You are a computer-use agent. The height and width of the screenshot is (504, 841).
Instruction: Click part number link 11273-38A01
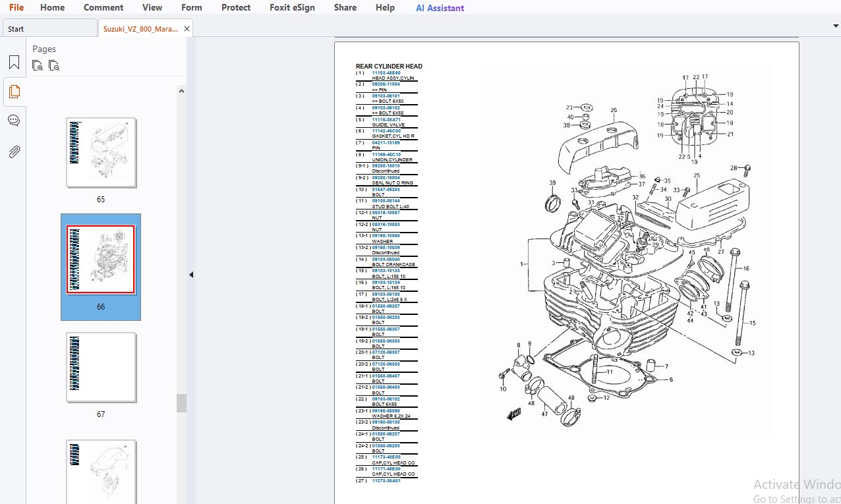(x=386, y=481)
